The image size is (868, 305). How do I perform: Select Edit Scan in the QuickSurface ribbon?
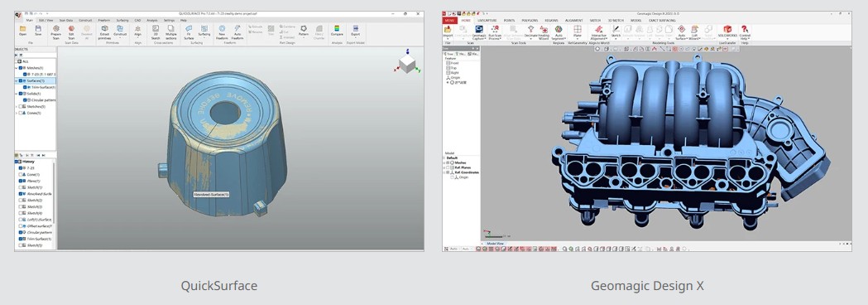point(71,31)
